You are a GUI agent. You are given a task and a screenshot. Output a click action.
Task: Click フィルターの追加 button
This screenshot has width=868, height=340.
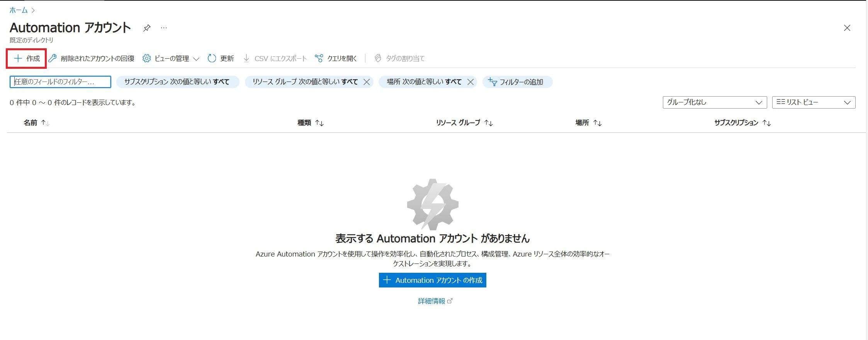517,82
